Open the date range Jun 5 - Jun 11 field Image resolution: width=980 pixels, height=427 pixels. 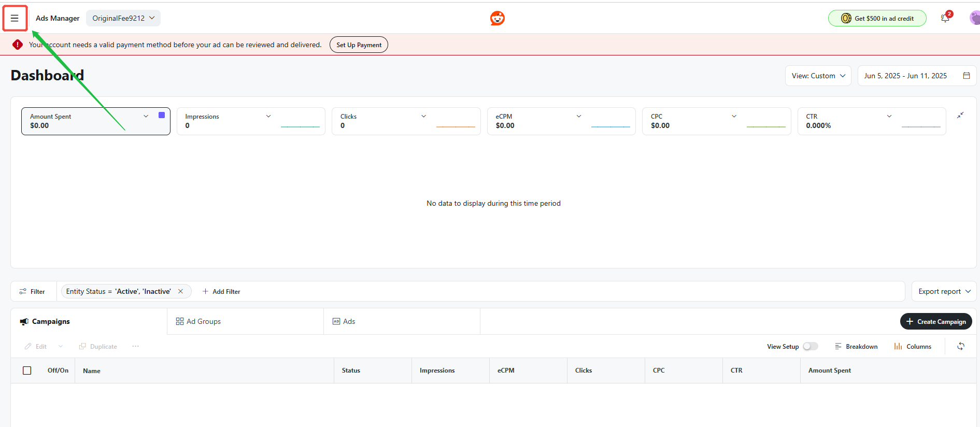(917, 76)
